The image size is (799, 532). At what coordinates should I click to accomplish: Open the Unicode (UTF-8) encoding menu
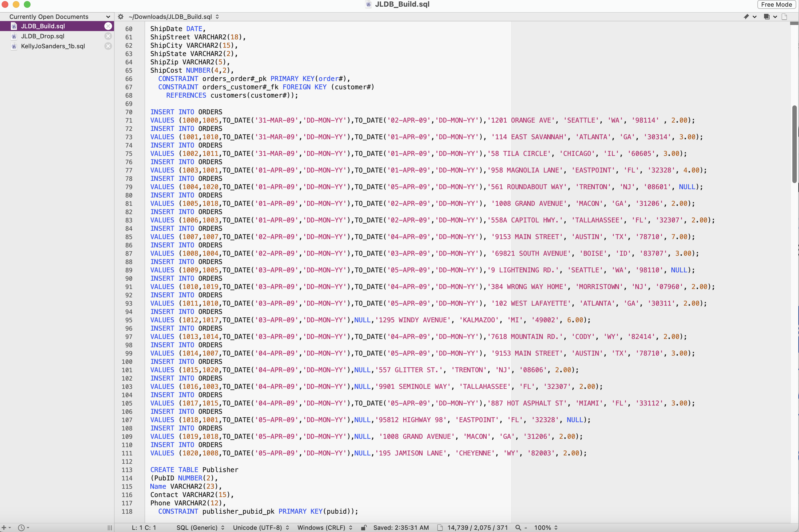[260, 527]
